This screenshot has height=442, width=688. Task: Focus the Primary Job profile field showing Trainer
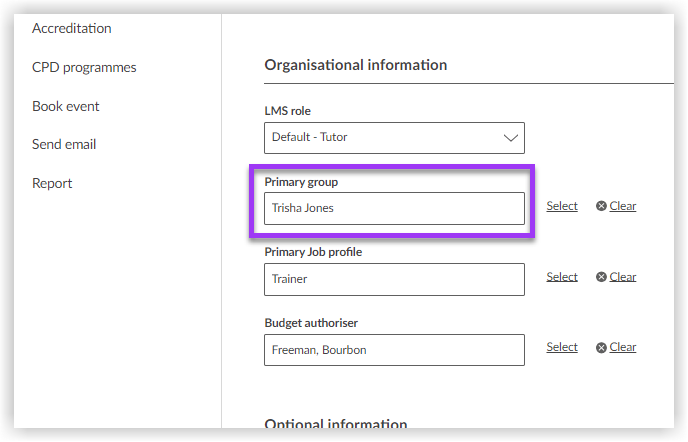(x=394, y=280)
